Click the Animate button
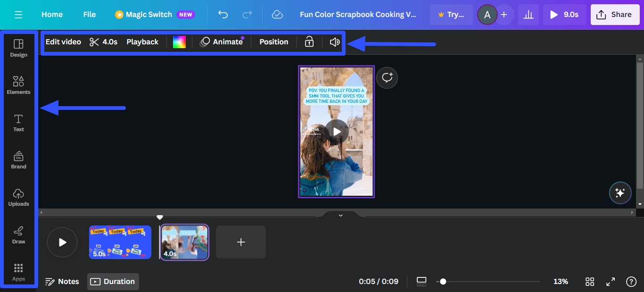644x292 pixels. pos(222,42)
